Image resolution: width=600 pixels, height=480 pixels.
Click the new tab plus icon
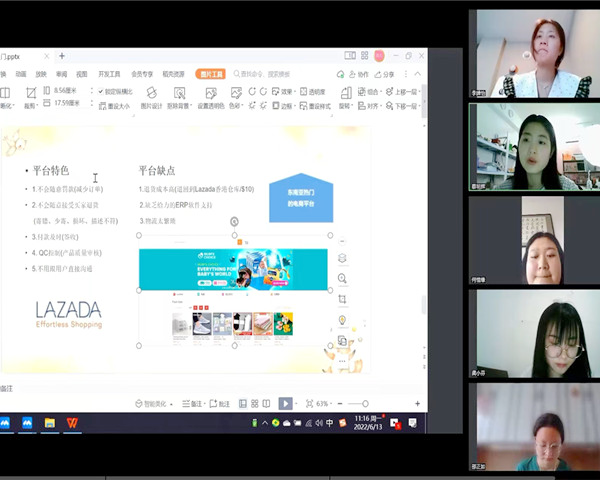click(x=62, y=57)
